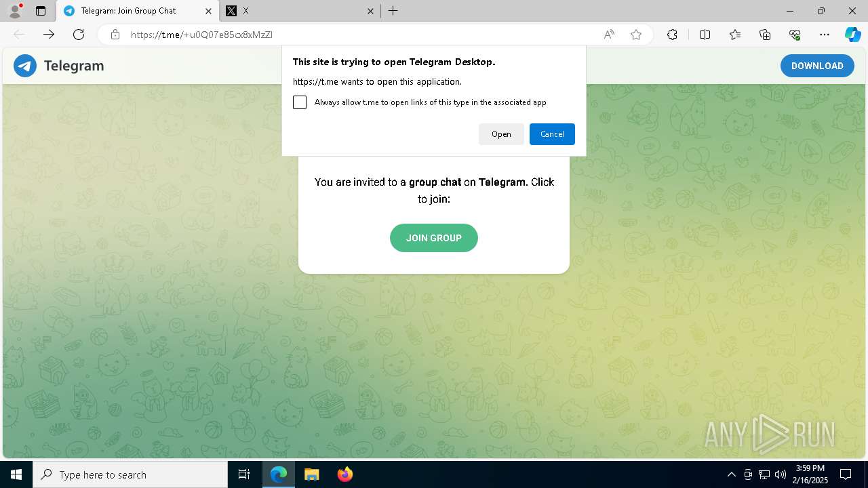Open the taskbar clock and date
868x488 pixels.
810,474
